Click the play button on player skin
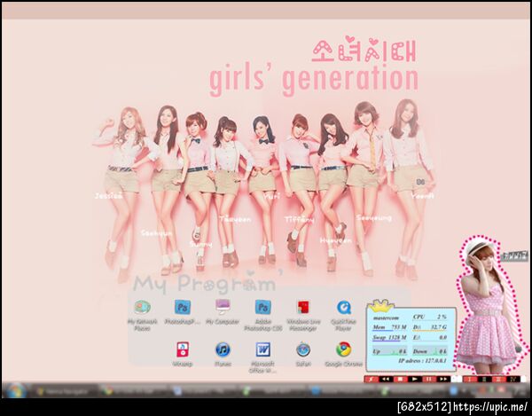Screen dimensions: 532x416 (x=414, y=379)
